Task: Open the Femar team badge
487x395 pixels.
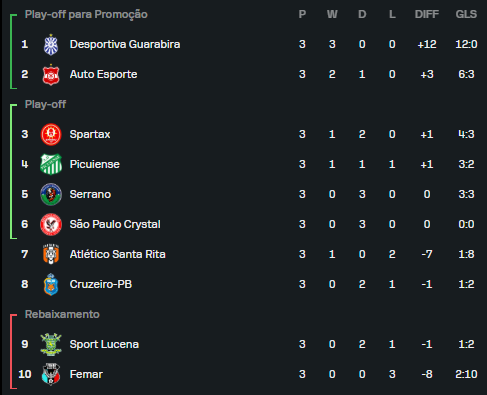Action: pyautogui.click(x=51, y=374)
